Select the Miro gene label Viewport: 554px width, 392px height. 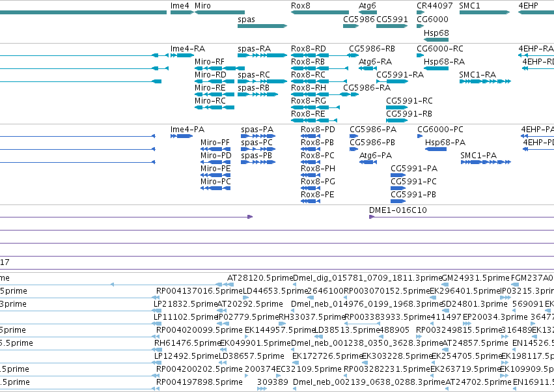202,6
